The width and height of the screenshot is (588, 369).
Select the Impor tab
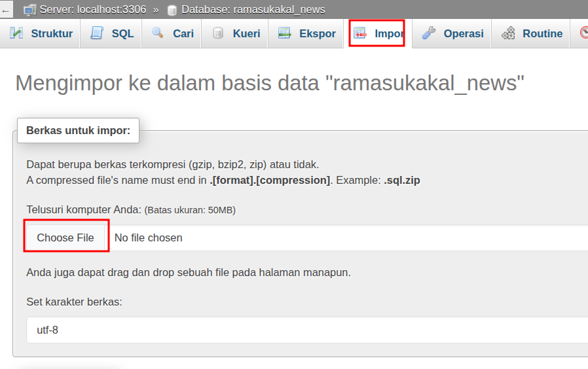tap(377, 33)
